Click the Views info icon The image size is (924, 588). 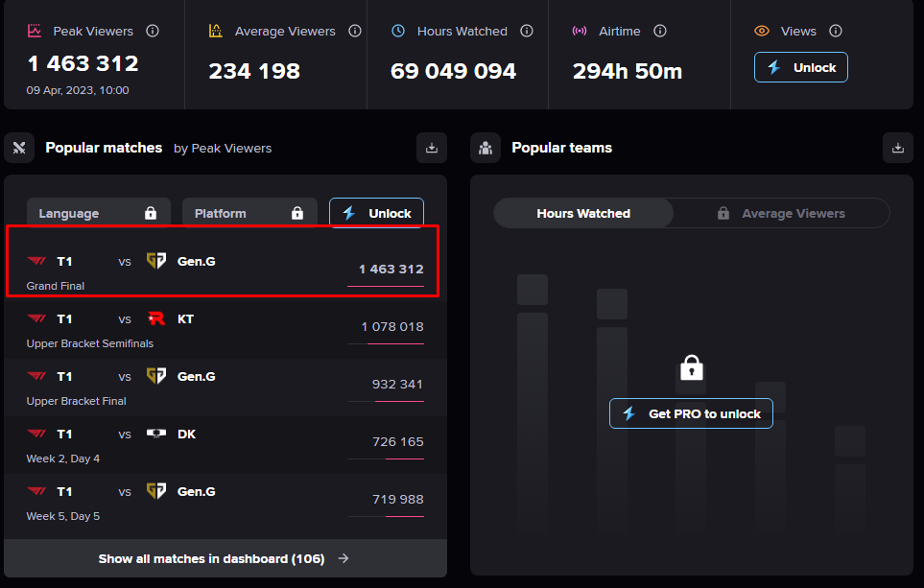coord(836,31)
